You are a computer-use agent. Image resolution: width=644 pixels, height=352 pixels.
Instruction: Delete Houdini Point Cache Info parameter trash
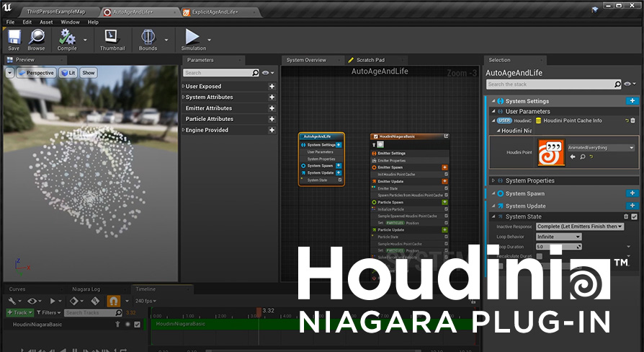(x=633, y=120)
